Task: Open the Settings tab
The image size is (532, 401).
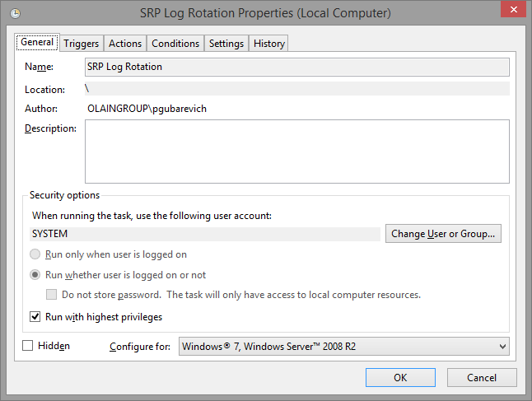Action: [226, 44]
